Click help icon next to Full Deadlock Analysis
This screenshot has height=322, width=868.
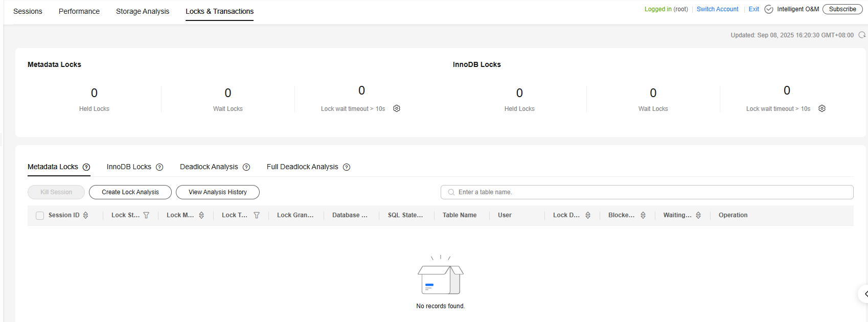coord(347,167)
